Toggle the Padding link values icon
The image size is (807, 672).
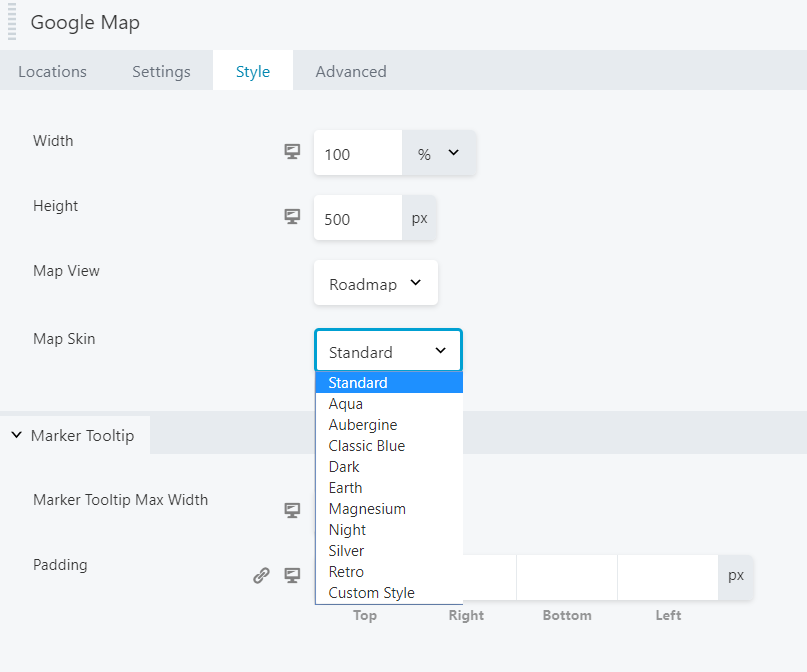[x=261, y=575]
